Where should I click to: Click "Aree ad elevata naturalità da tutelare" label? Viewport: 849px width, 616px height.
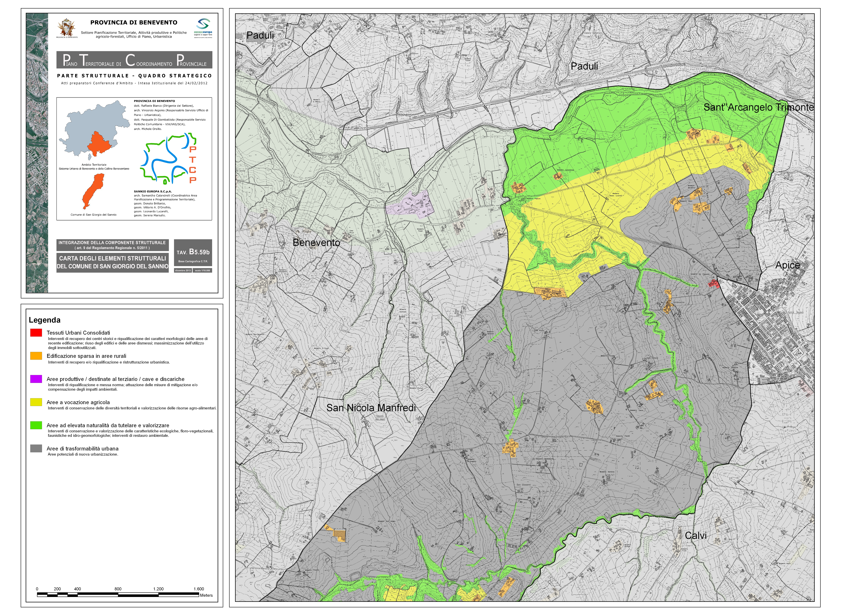[x=108, y=426]
